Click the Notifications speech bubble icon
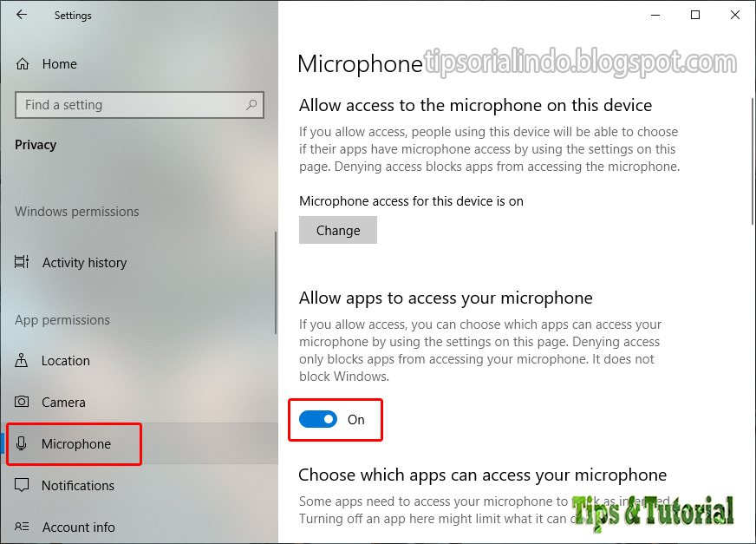The height and width of the screenshot is (544, 756). (22, 485)
